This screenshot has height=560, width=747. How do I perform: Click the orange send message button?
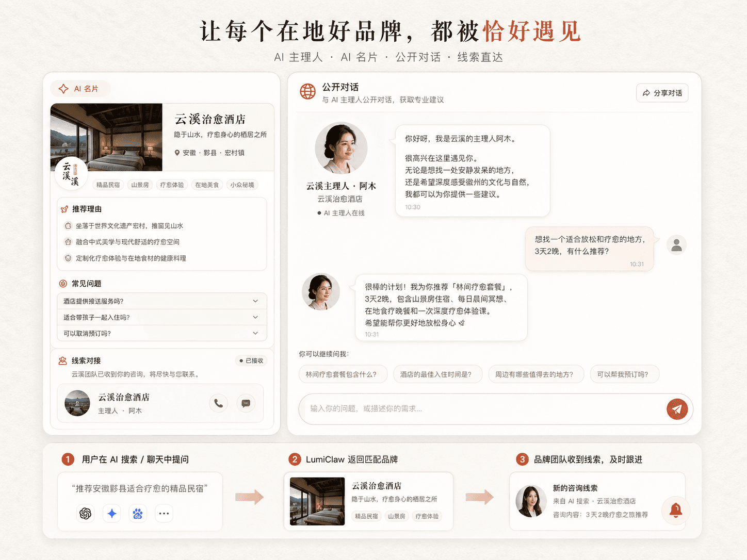(677, 409)
